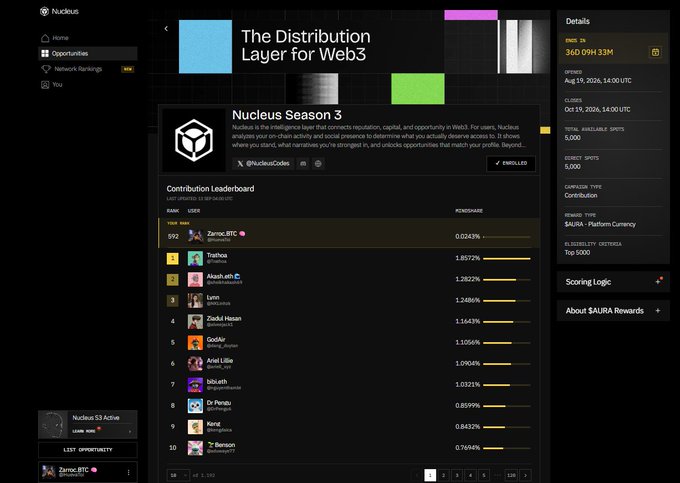
Task: Click the rank 1 gold badge
Action: 173,259
